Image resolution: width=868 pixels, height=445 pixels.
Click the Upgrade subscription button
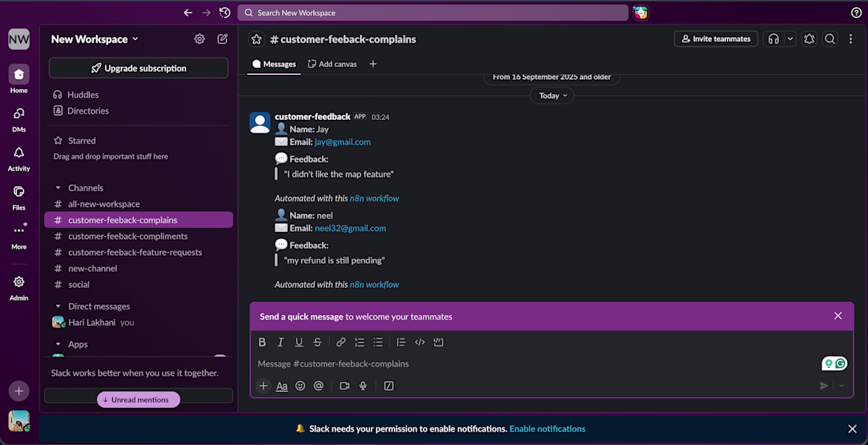(138, 68)
